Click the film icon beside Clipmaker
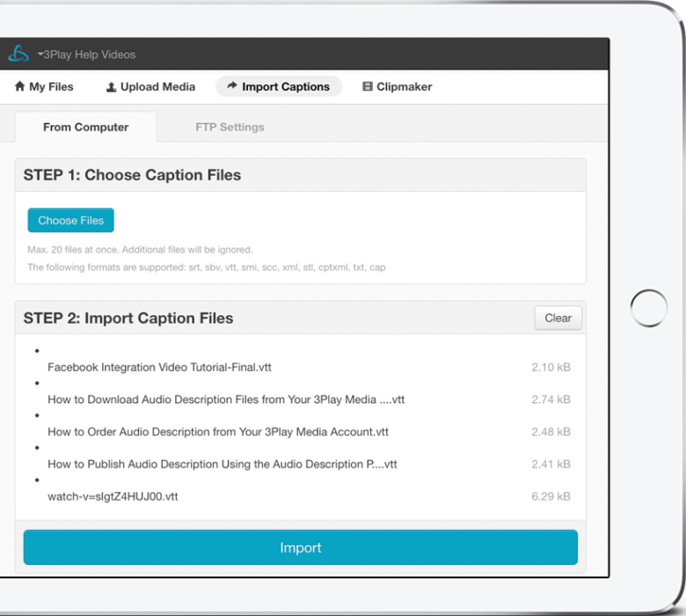 (x=368, y=86)
